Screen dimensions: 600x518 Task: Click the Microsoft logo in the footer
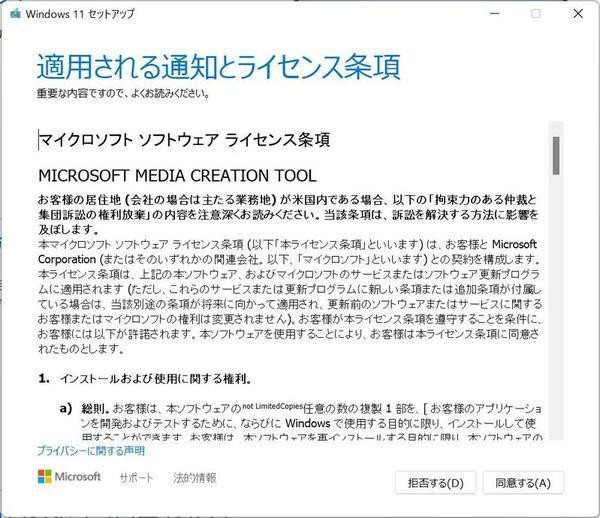pyautogui.click(x=69, y=477)
